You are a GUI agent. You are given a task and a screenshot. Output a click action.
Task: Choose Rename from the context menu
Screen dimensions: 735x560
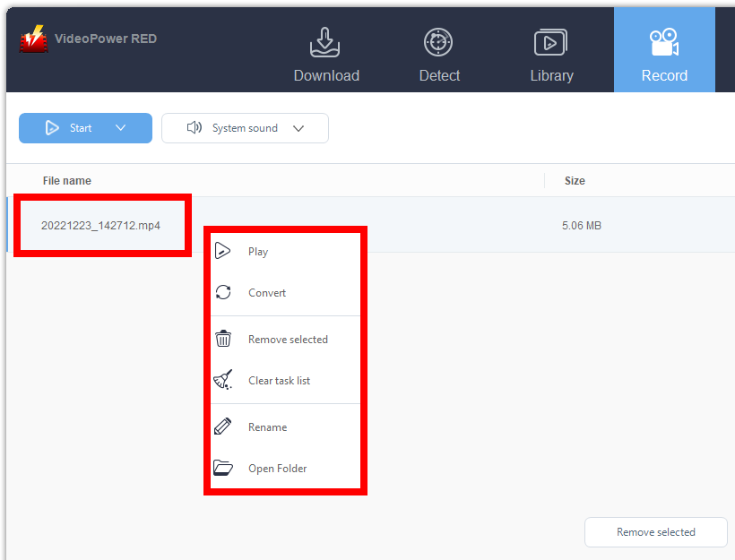[285, 426]
